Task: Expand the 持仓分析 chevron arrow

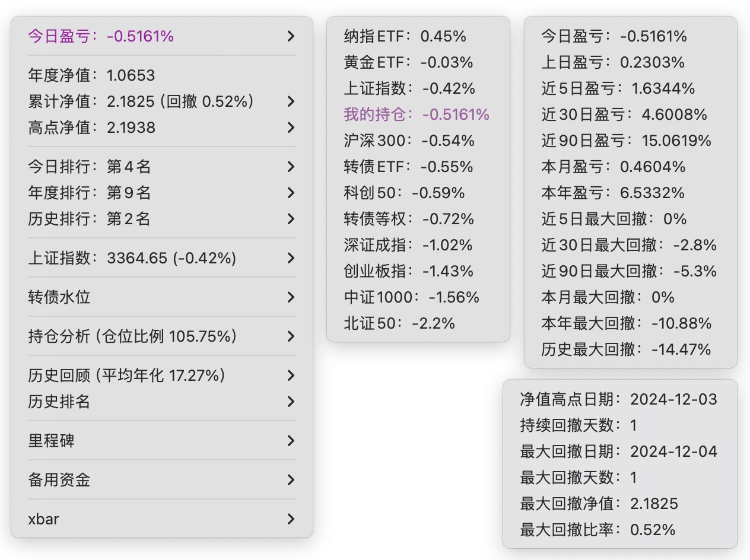Action: pyautogui.click(x=291, y=336)
